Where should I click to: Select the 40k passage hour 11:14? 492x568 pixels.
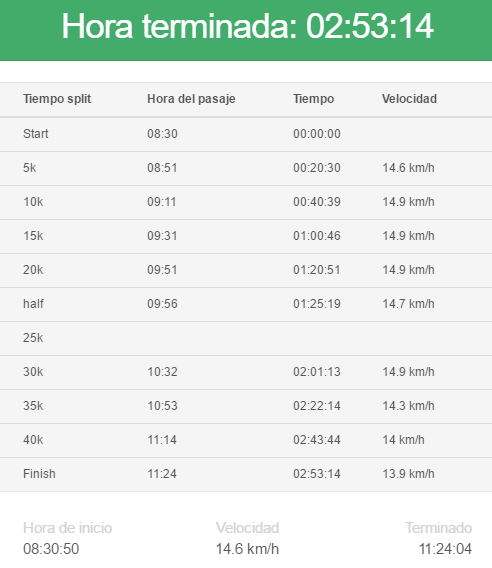162,440
